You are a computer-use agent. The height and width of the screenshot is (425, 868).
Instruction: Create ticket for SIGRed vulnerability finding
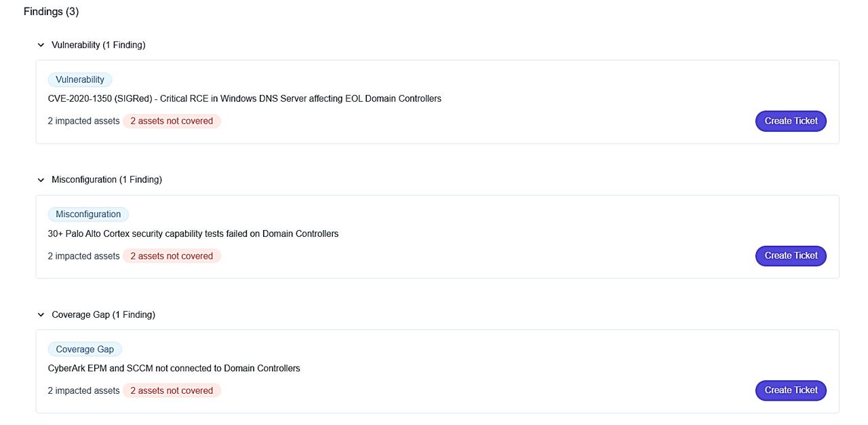pyautogui.click(x=791, y=121)
